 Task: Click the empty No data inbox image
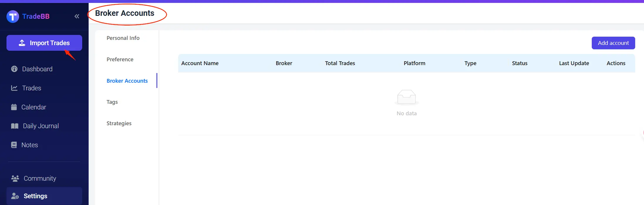(x=407, y=97)
